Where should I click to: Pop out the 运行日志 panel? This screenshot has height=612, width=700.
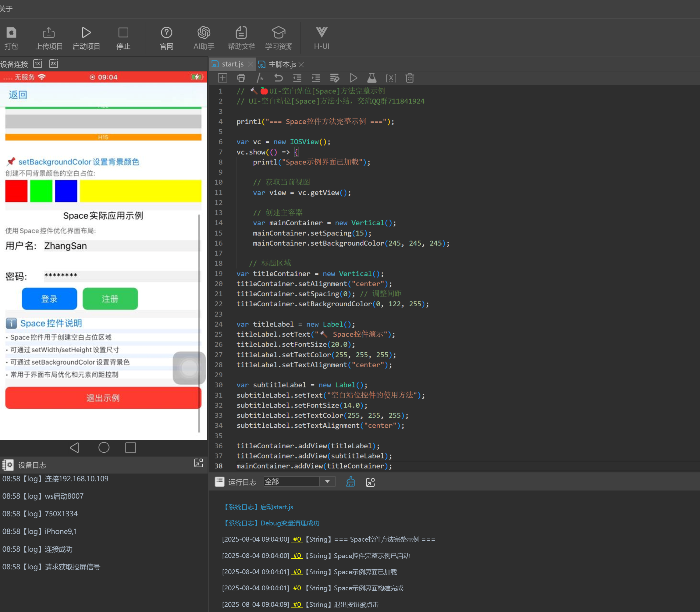[x=371, y=482]
